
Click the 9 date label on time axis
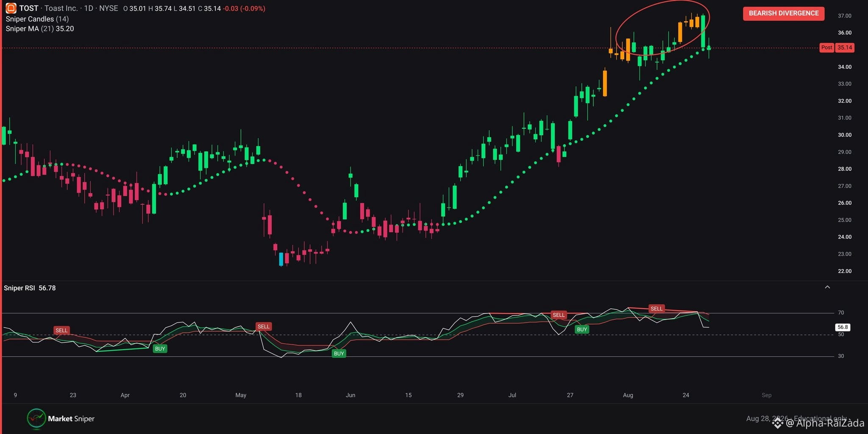point(15,395)
